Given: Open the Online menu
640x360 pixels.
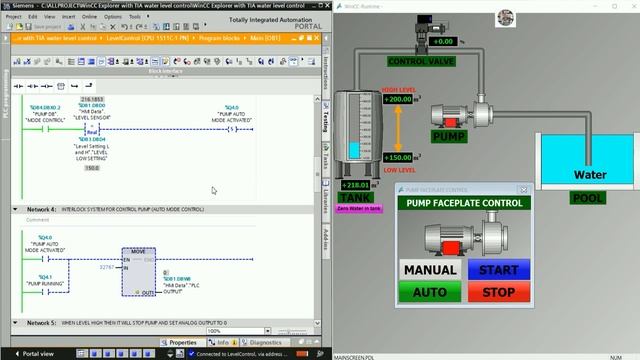Looking at the screenshot, I should tap(89, 17).
